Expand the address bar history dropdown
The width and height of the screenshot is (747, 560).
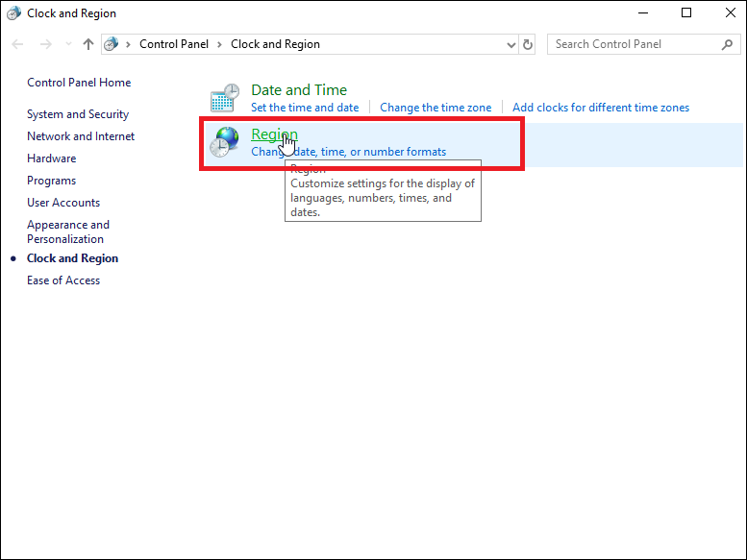[x=511, y=45]
